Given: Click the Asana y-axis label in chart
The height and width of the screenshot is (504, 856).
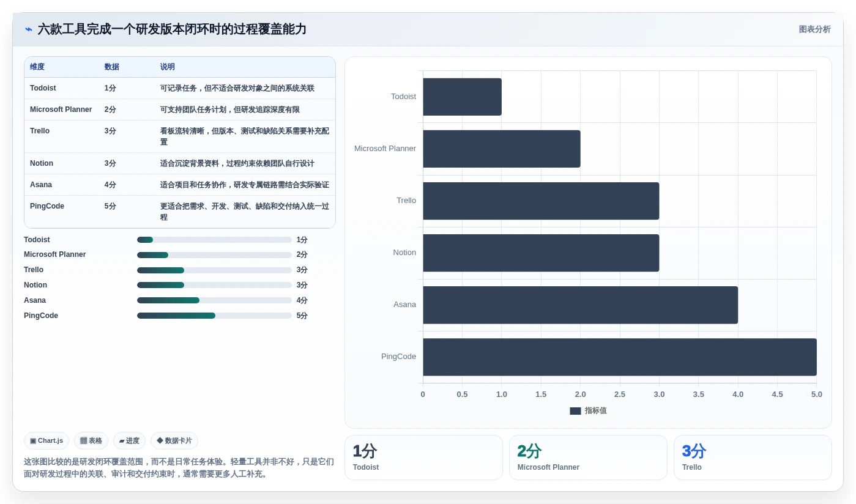Looking at the screenshot, I should [404, 305].
